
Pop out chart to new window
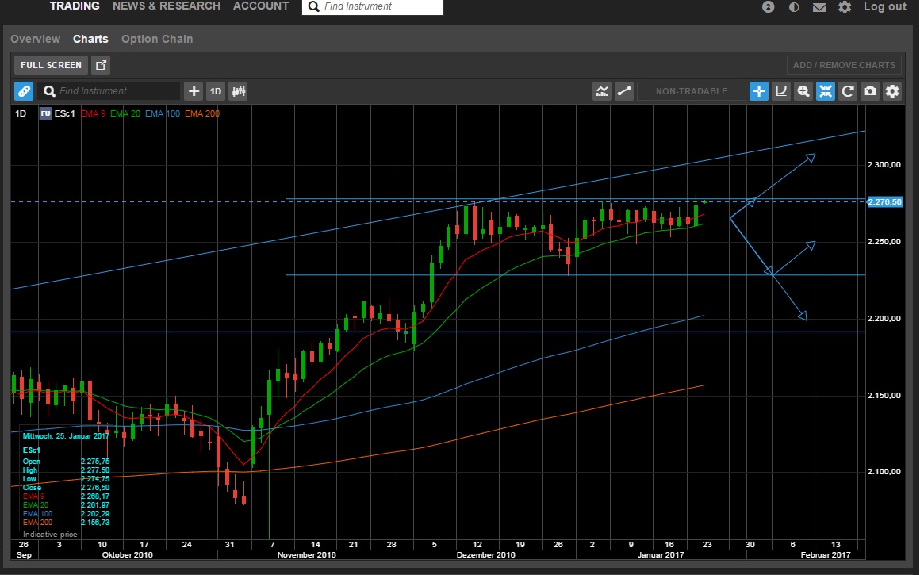(102, 65)
